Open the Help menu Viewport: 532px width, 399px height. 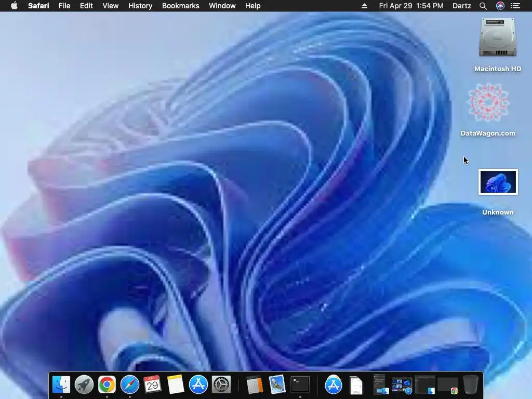click(253, 6)
